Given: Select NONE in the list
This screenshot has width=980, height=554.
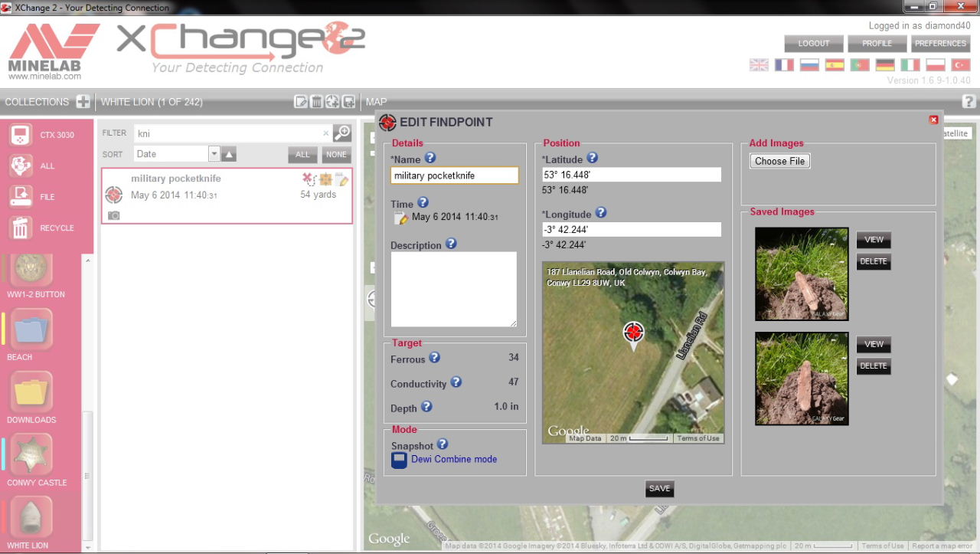Looking at the screenshot, I should click(x=336, y=155).
